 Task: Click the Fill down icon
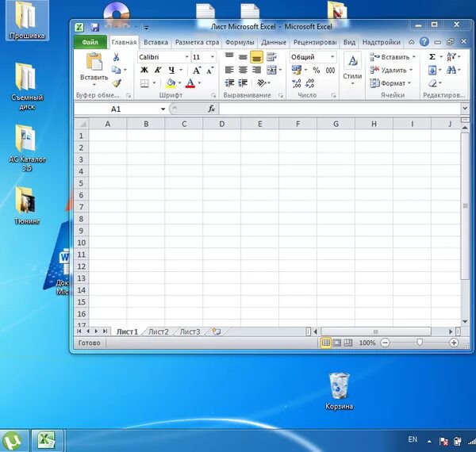(x=432, y=71)
